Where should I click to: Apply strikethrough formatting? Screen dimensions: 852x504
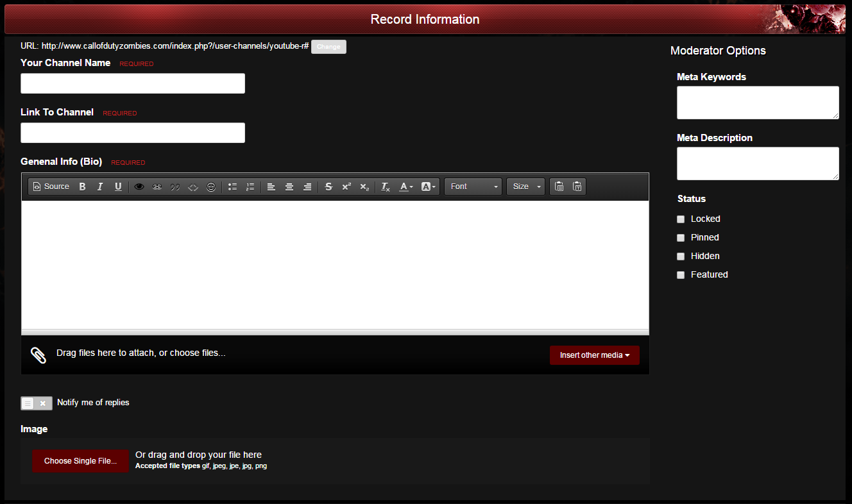click(x=328, y=187)
